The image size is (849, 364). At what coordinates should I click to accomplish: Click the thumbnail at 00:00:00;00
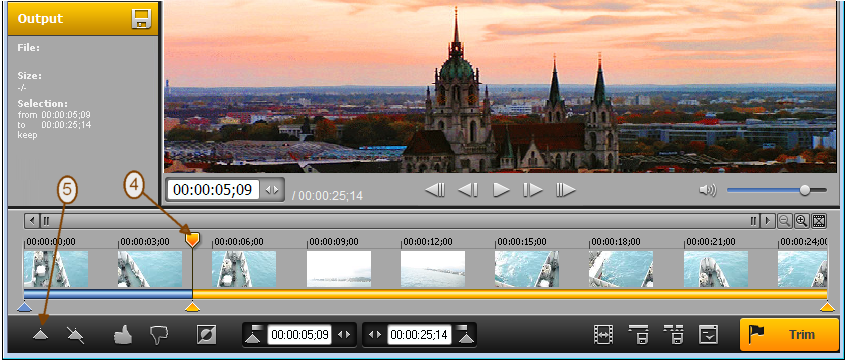[56, 269]
